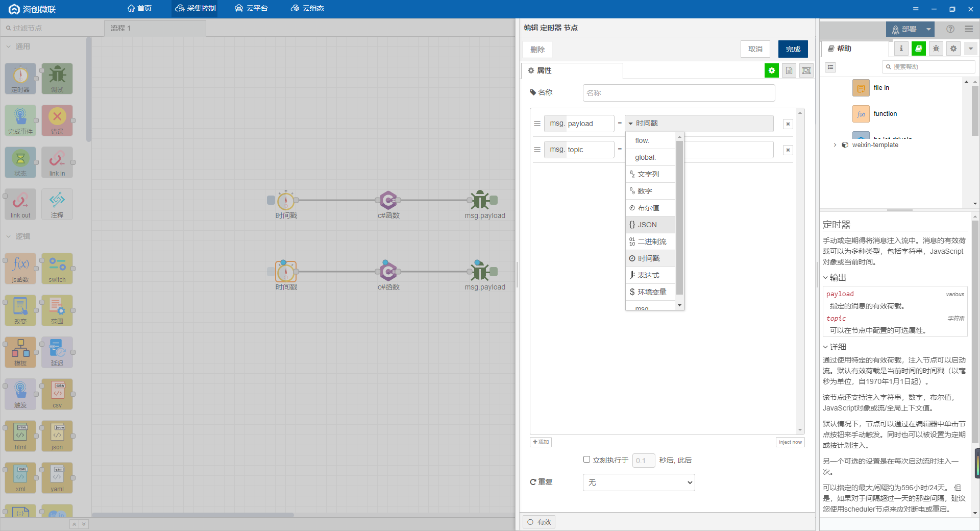
Task: Toggle the 有效 enabled state button
Action: (x=539, y=522)
